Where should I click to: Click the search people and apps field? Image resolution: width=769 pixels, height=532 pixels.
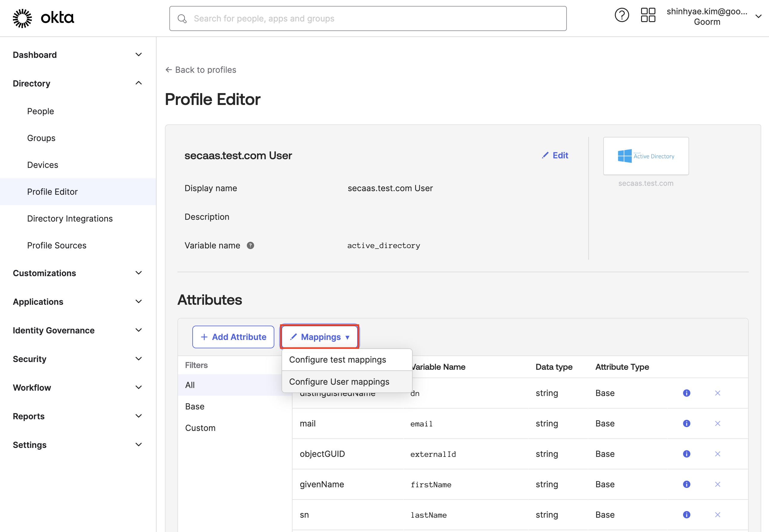point(368,19)
